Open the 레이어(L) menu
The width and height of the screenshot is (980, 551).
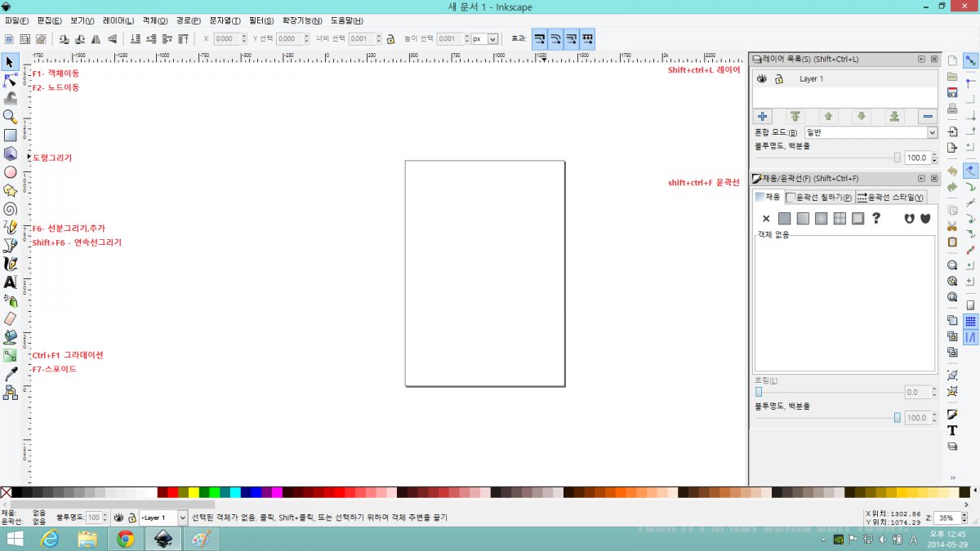[x=118, y=20]
